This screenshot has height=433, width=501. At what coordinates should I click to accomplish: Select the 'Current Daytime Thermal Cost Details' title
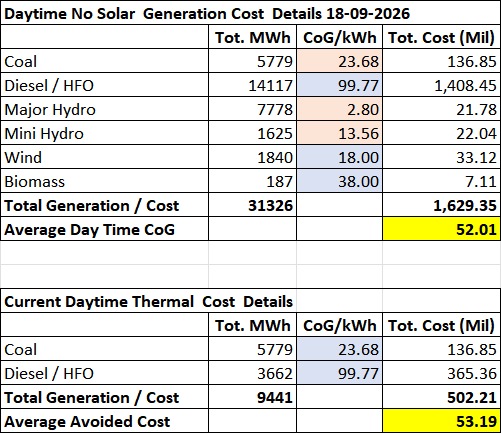coord(148,301)
